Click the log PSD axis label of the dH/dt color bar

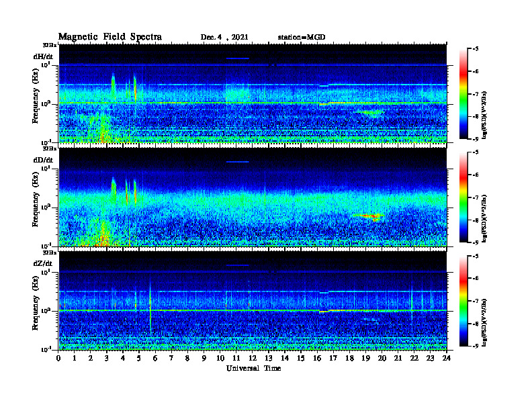coord(485,115)
